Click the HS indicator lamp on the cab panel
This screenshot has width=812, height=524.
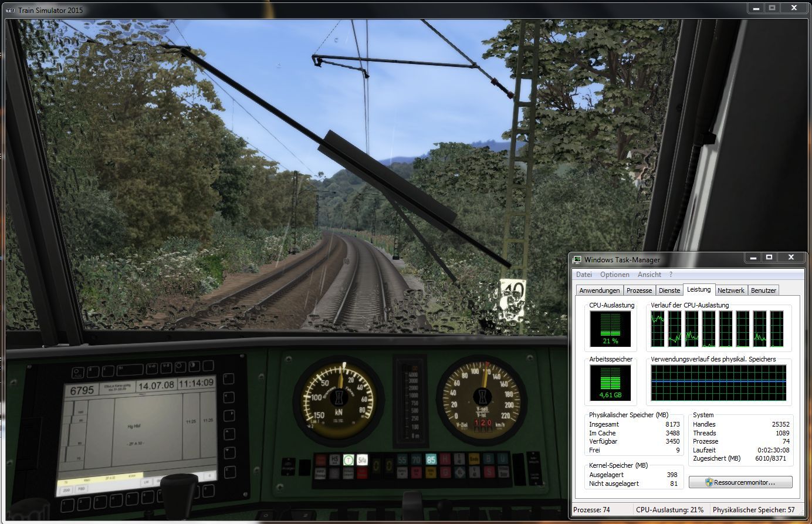pyautogui.click(x=334, y=460)
